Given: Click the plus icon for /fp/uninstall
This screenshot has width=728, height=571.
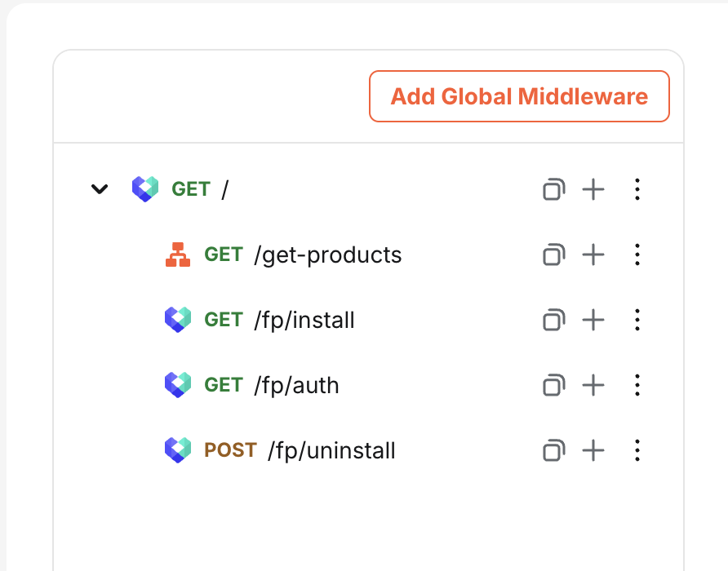Looking at the screenshot, I should 593,451.
